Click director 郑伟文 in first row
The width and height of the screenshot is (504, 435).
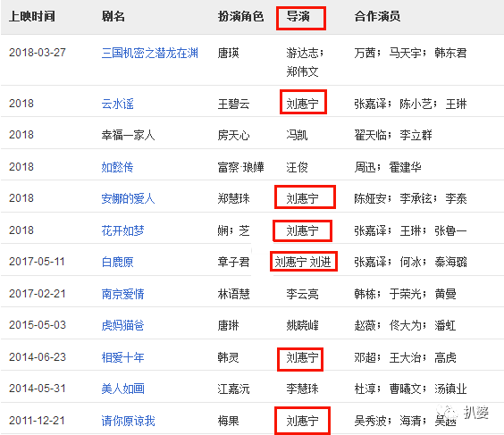(x=302, y=71)
